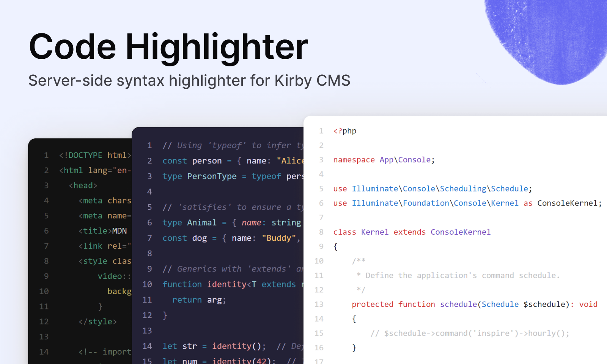607x364 pixels.
Task: Select the namespace App\Console statement
Action: pos(383,160)
